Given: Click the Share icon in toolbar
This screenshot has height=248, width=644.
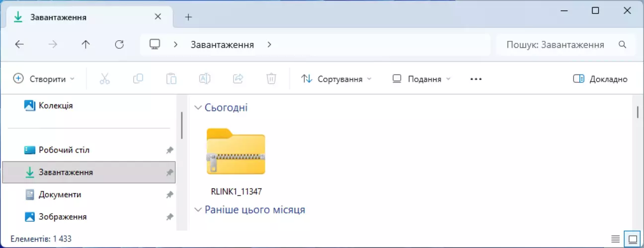Looking at the screenshot, I should (238, 79).
